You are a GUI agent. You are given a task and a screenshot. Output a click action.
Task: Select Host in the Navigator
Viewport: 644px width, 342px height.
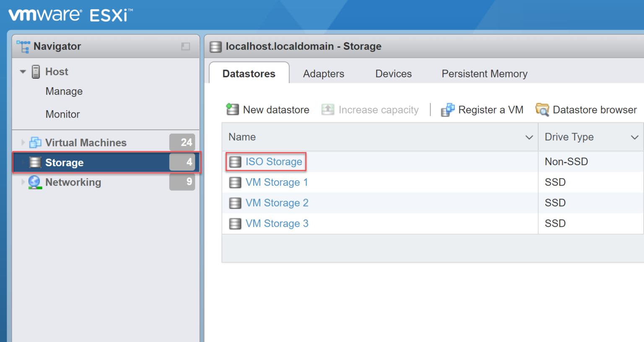tap(57, 72)
